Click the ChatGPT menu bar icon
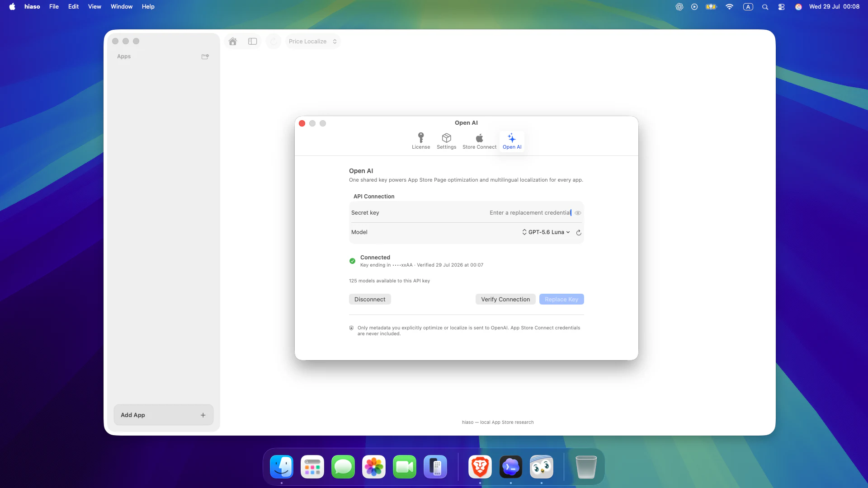 (679, 7)
